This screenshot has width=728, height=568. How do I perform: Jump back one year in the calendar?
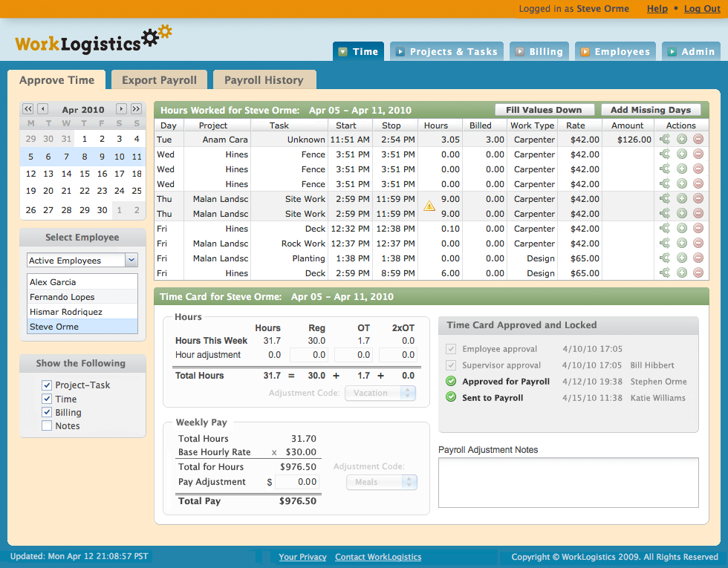click(28, 108)
